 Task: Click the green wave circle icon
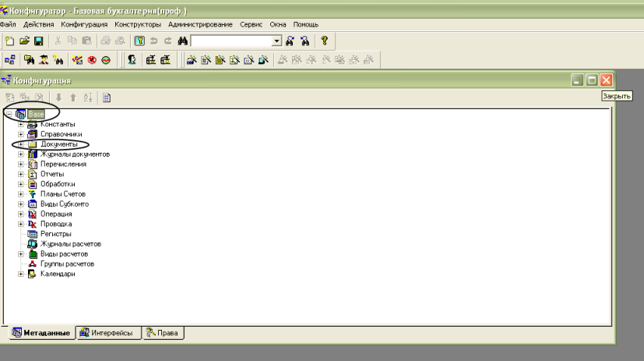tap(106, 60)
